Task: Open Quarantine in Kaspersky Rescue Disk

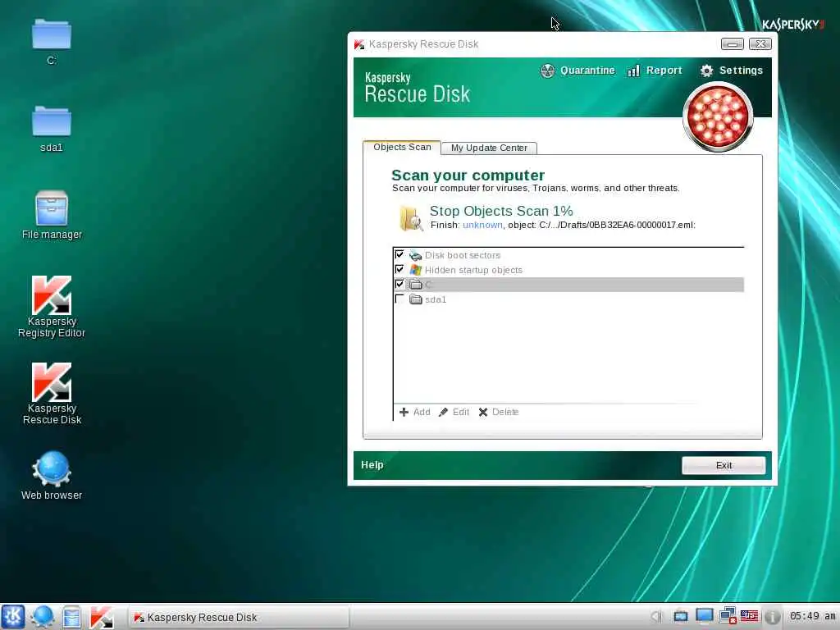Action: point(577,71)
